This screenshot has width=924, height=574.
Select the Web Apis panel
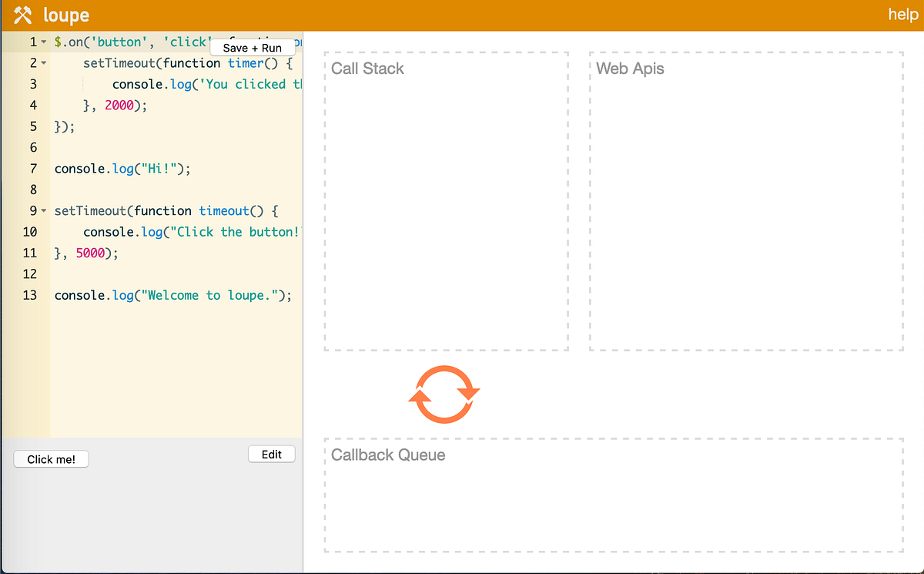click(x=746, y=201)
